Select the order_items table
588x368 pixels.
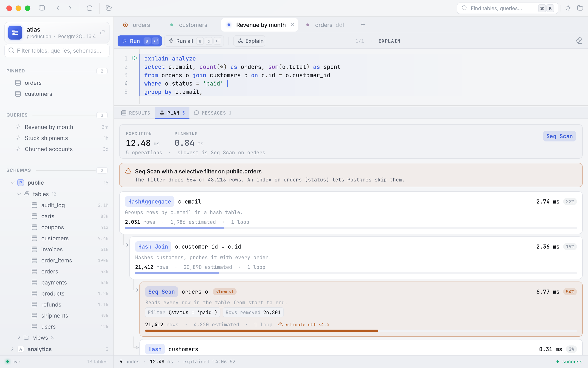(57, 260)
